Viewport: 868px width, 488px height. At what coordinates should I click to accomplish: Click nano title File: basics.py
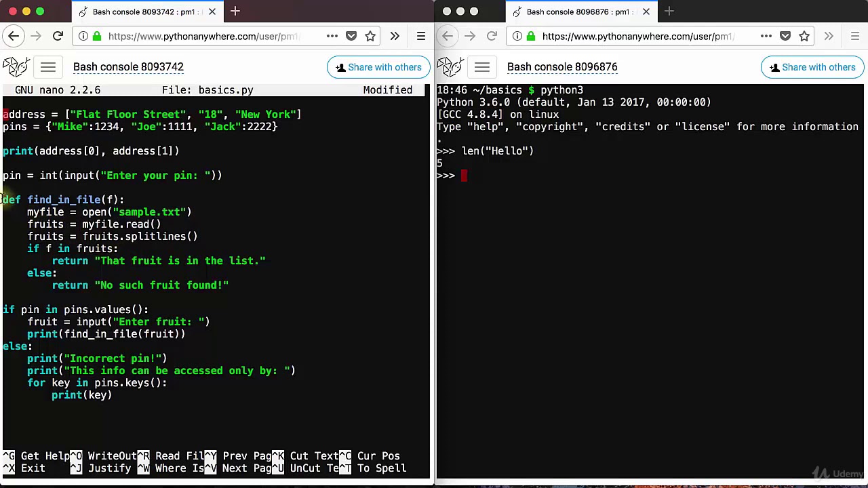click(x=208, y=90)
